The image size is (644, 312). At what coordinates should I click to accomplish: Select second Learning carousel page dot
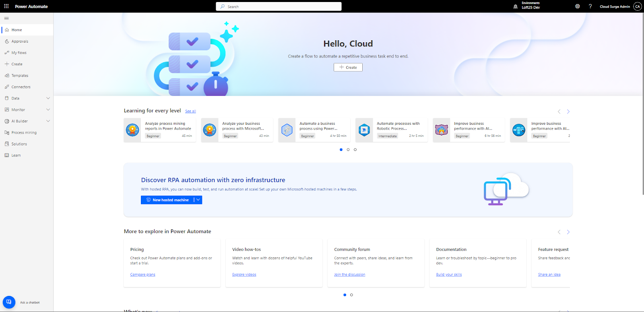348,150
